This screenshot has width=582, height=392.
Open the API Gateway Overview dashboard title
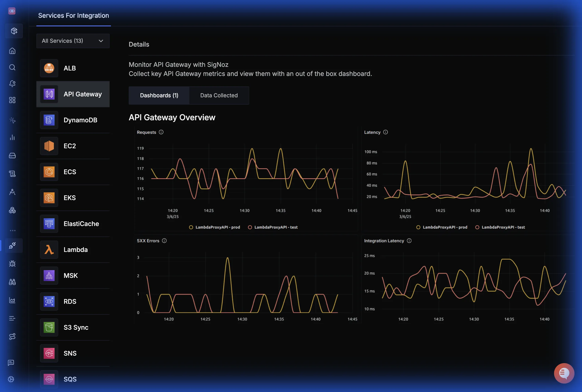pyautogui.click(x=172, y=117)
